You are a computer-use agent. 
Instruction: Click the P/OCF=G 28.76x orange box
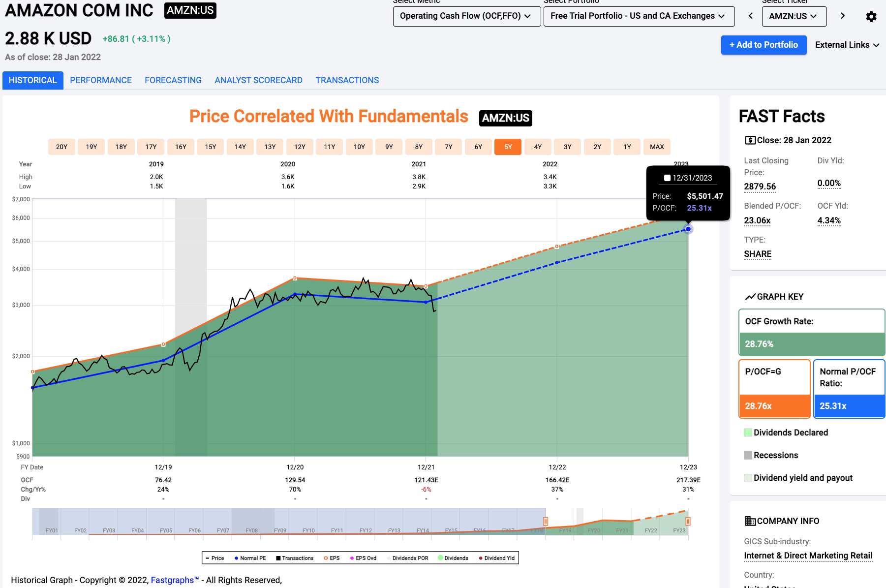[x=774, y=389]
